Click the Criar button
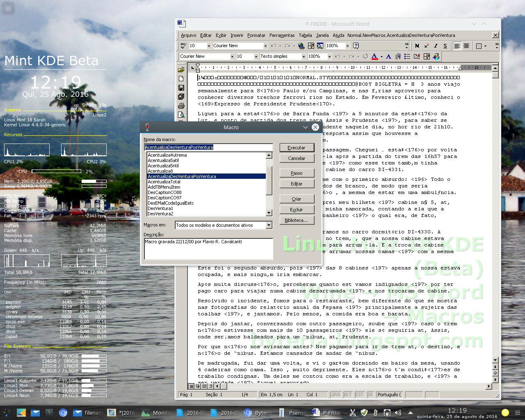 297,199
